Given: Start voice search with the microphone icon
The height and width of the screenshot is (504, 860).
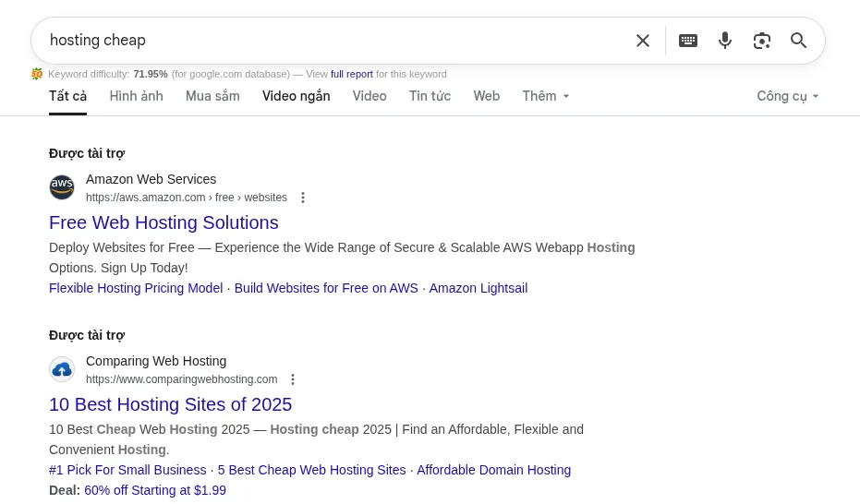Looking at the screenshot, I should click(725, 41).
